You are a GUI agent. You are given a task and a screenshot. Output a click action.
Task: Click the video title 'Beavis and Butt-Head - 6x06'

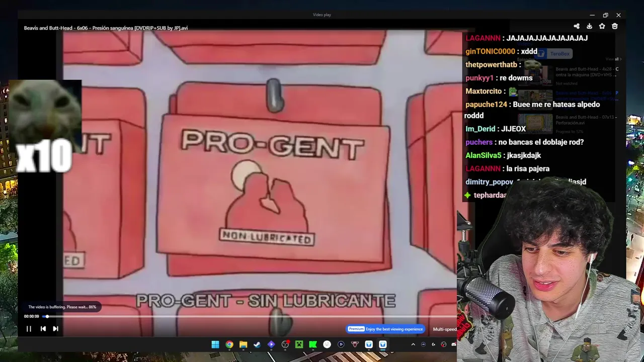pos(106,28)
